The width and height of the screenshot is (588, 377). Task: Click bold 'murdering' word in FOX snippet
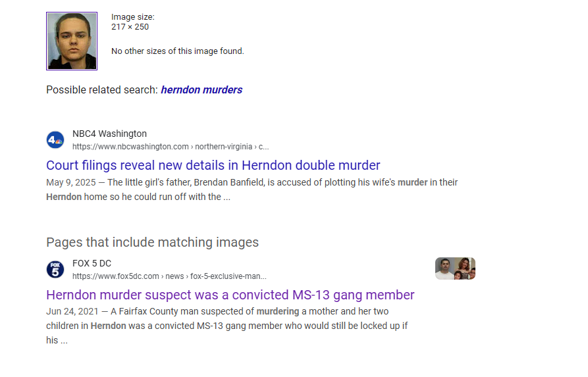point(278,311)
